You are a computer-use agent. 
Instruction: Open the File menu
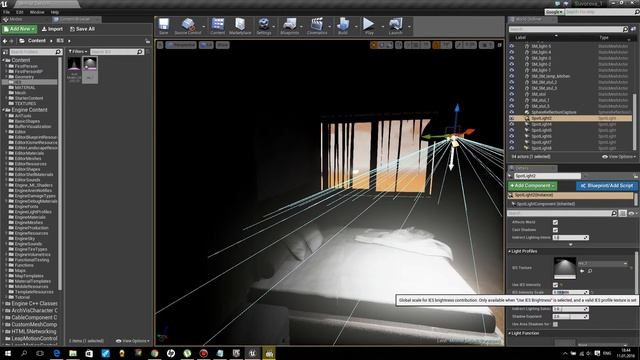tap(7, 12)
